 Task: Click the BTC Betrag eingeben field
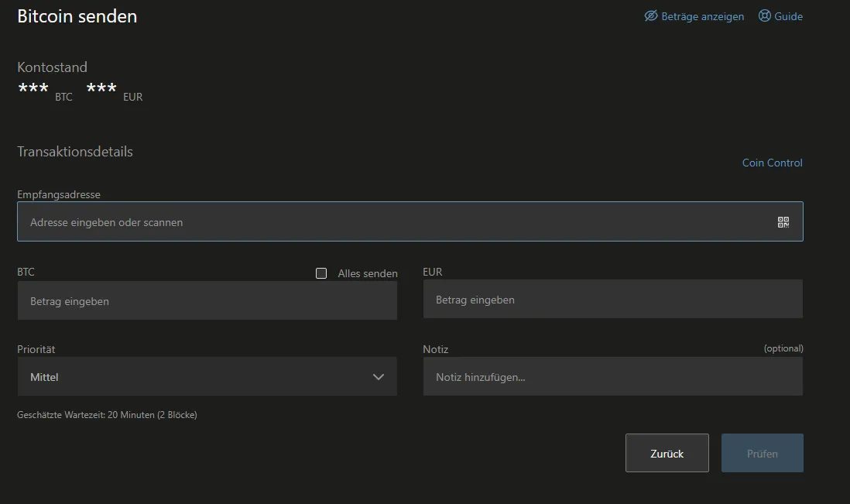207,300
